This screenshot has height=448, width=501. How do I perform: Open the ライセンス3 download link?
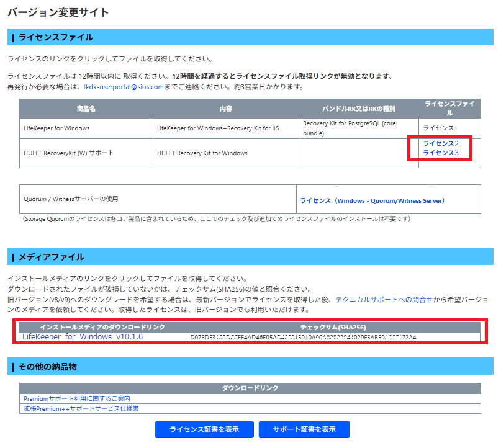pos(441,153)
